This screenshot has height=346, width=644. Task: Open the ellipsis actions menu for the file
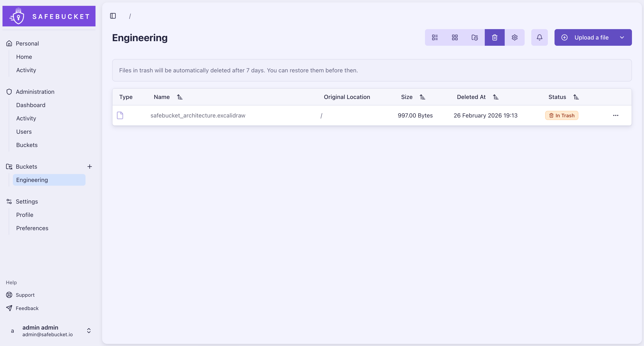[616, 115]
